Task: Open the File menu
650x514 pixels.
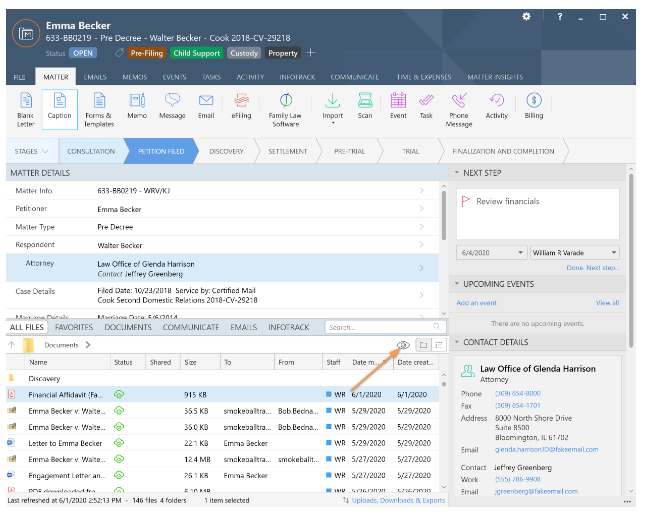Action: tap(19, 77)
